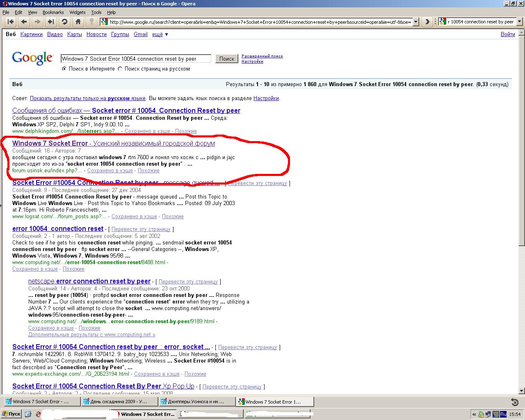Click the Fast Forward toolbar button
The height and width of the screenshot is (420, 525).
(51, 22)
